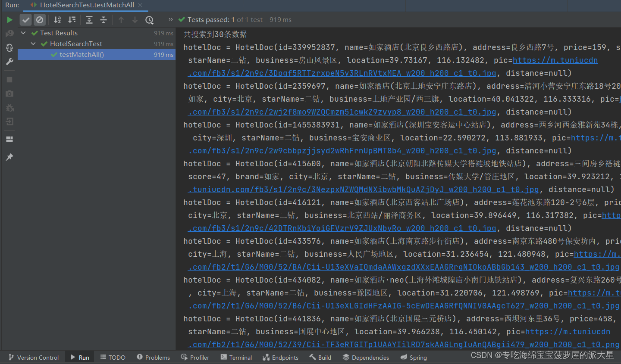Open the Profiler tool window

(195, 358)
